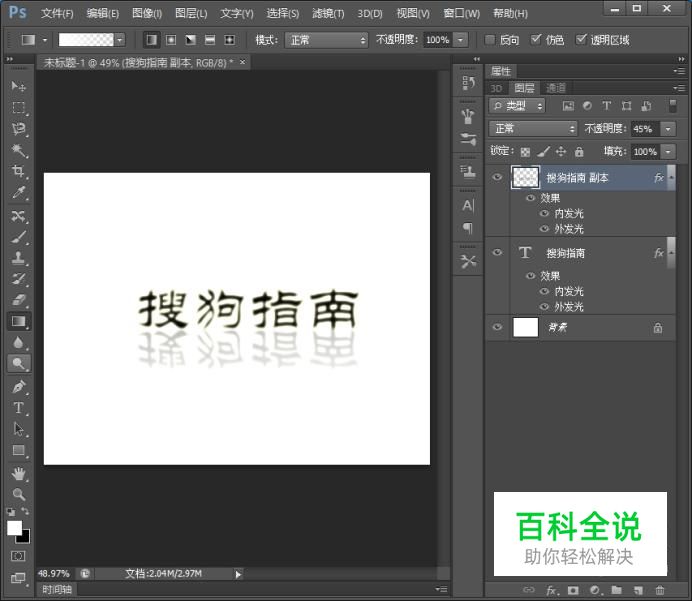Select the Magic Wand tool
692x601 pixels.
[x=18, y=150]
